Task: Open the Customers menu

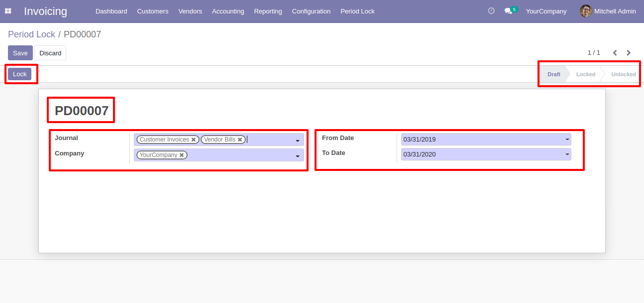Action: point(153,11)
